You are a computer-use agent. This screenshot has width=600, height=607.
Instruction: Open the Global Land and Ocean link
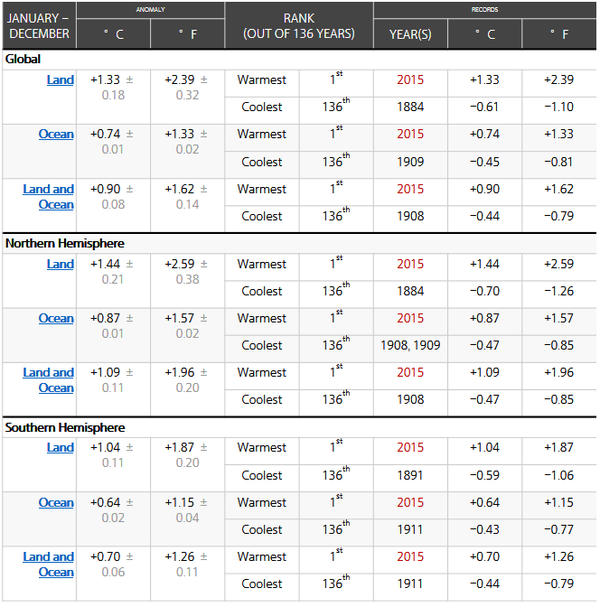coord(48,197)
